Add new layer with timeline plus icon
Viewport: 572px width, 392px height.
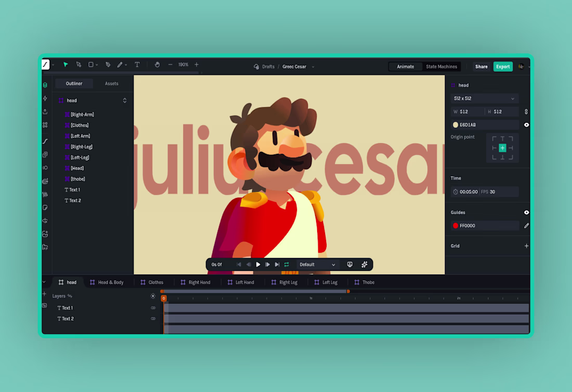45,294
